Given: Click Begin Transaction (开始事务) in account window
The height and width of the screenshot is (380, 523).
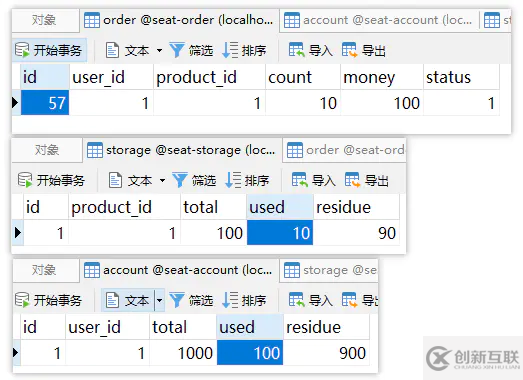Looking at the screenshot, I should [49, 300].
